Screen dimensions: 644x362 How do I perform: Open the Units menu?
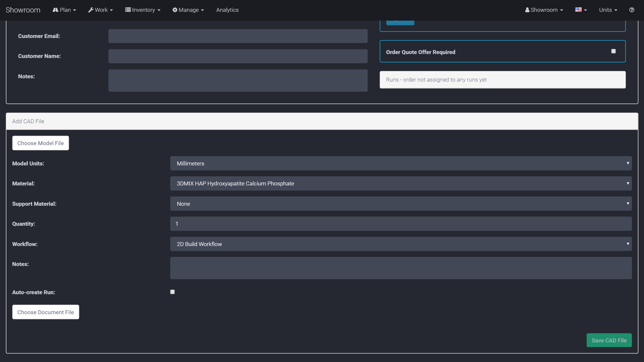pyautogui.click(x=608, y=10)
